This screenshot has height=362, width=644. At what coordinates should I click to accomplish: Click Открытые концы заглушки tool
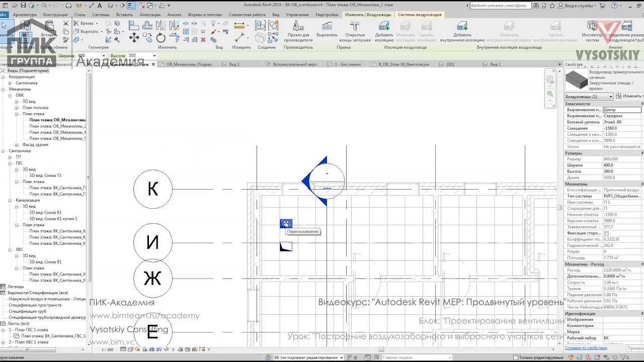[355, 31]
